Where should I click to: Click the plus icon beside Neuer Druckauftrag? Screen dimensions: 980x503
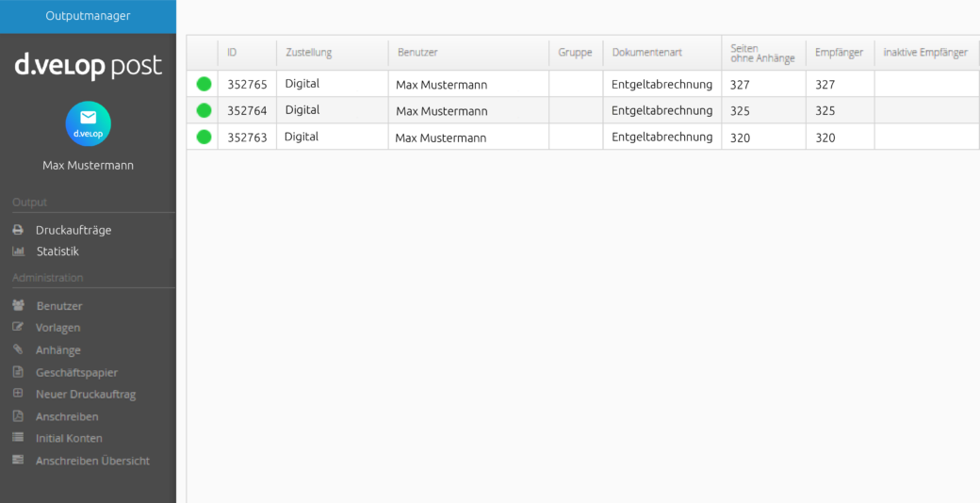18,394
